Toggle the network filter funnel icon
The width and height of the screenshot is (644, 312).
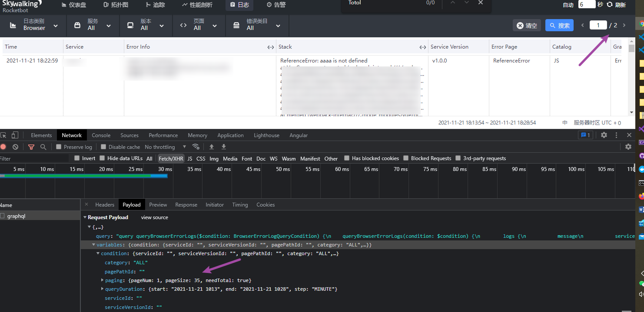31,147
